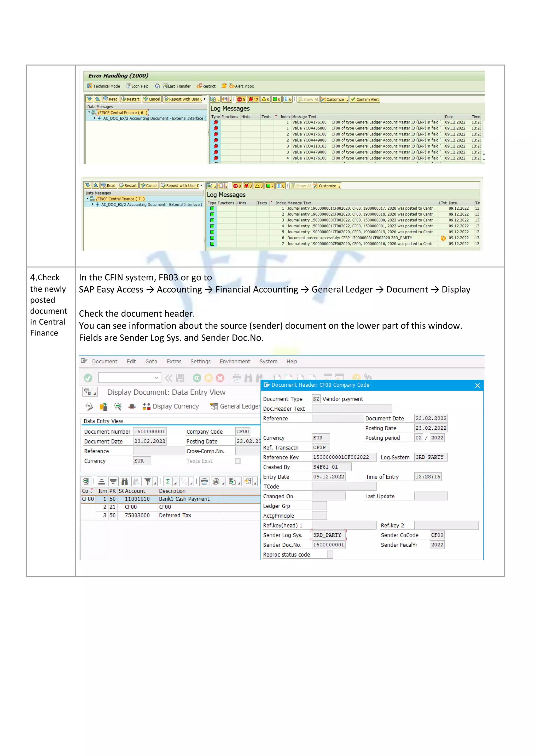Image resolution: width=535 pixels, height=756 pixels.
Task: Click the Services for Object icon beside title
Action: (88, 392)
